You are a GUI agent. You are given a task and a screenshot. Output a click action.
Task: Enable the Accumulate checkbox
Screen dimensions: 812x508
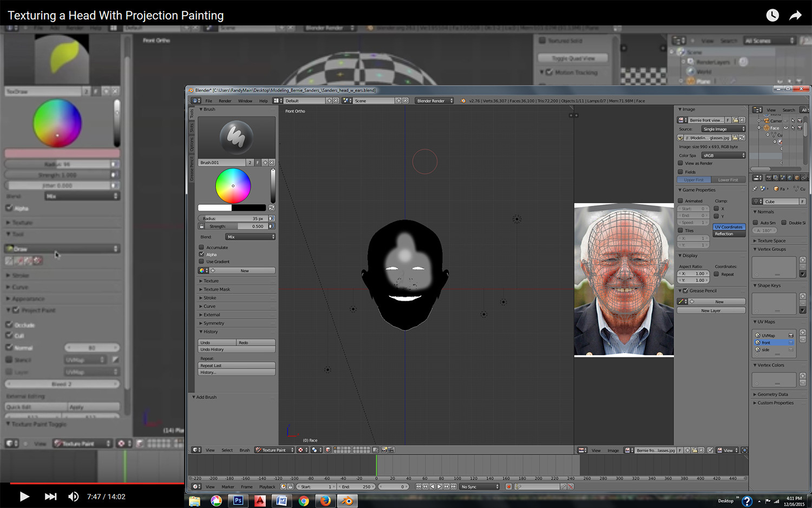coord(201,247)
